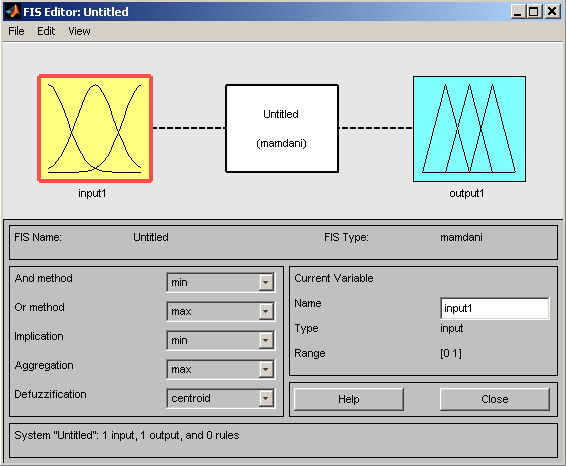The height and width of the screenshot is (466, 566).
Task: Click the MATLAB logo in title bar
Action: coord(13,12)
